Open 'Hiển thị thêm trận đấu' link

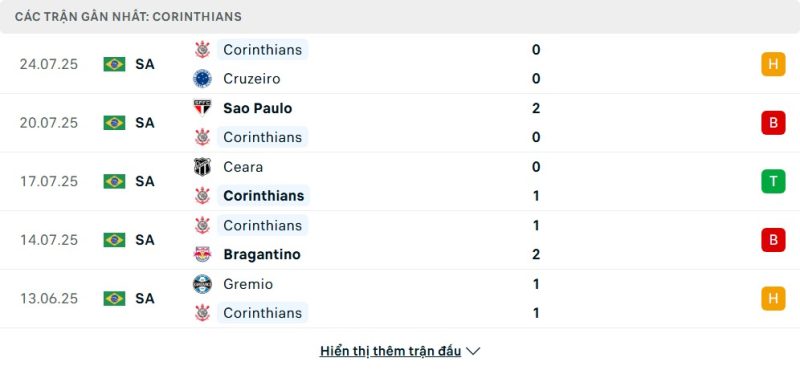[x=390, y=352]
